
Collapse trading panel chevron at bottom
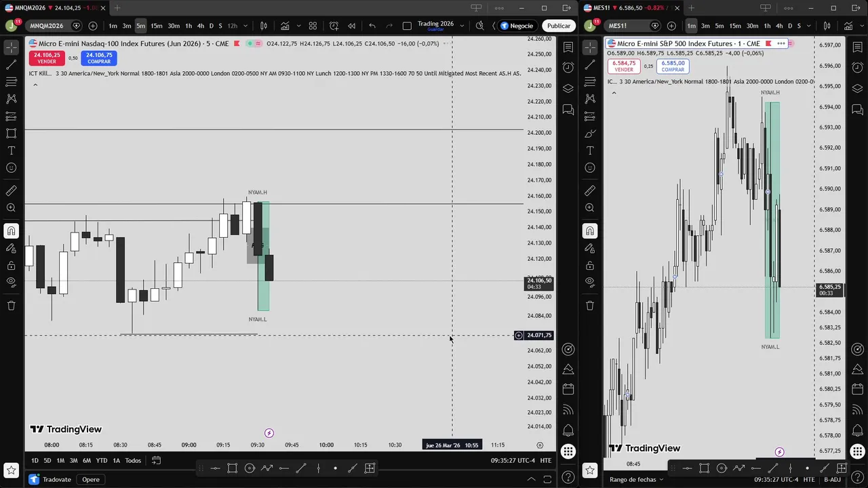pos(530,480)
